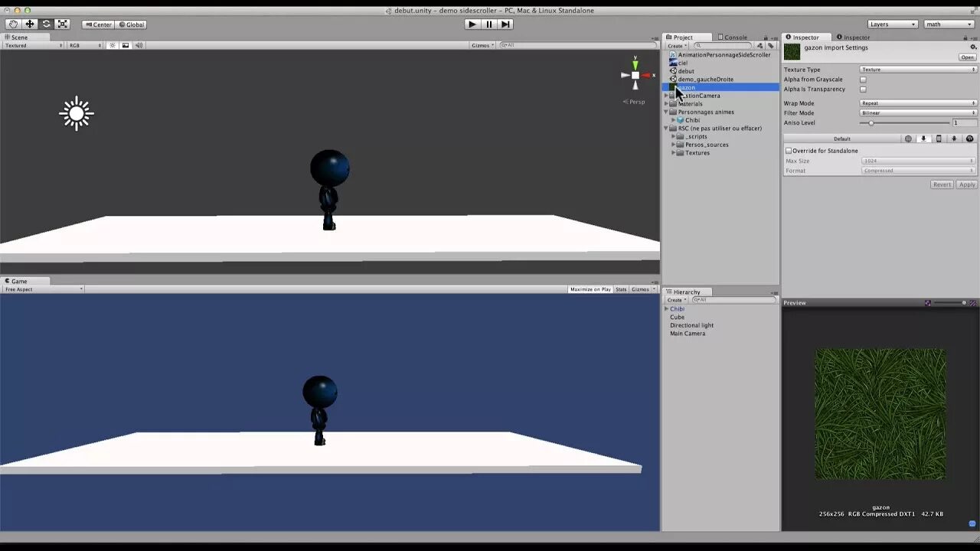The image size is (980, 551).
Task: Select Main Camera in Hierarchy
Action: [x=688, y=334]
